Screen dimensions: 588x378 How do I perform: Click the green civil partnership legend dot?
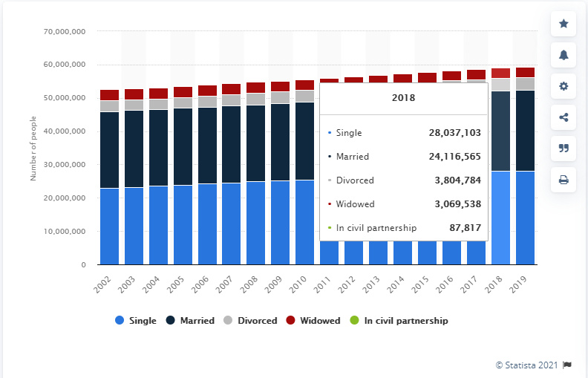pos(354,320)
